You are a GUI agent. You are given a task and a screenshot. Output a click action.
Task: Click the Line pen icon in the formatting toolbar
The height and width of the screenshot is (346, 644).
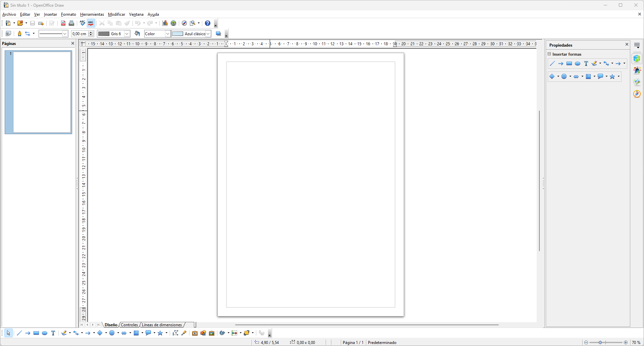coord(19,34)
